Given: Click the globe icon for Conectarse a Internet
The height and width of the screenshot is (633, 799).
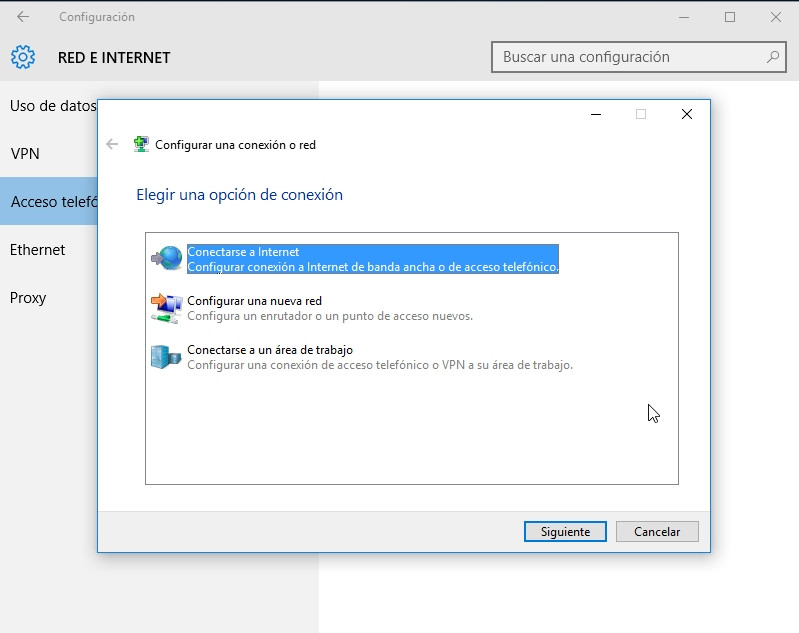Looking at the screenshot, I should click(x=166, y=258).
